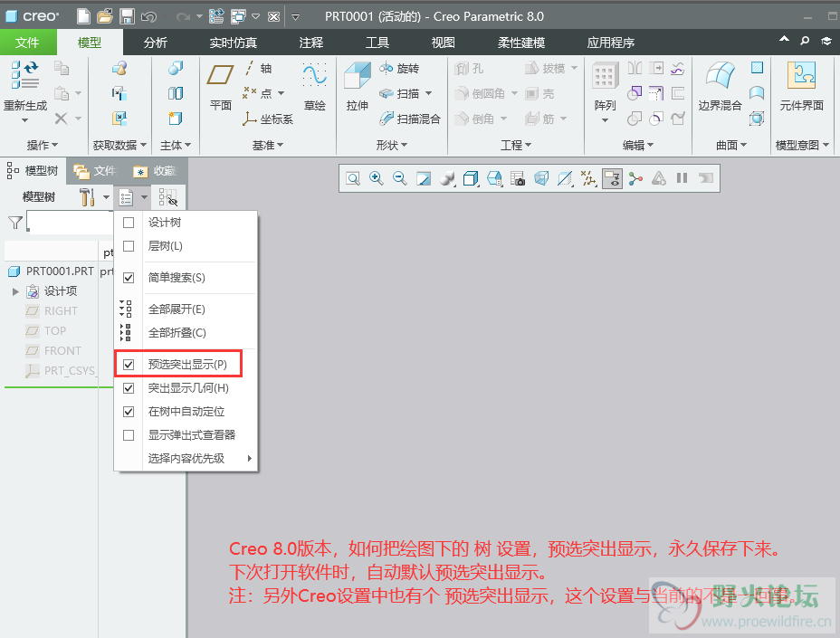Click the 重新生成 regenerate icon
This screenshot has height=638, width=840.
pos(24,75)
